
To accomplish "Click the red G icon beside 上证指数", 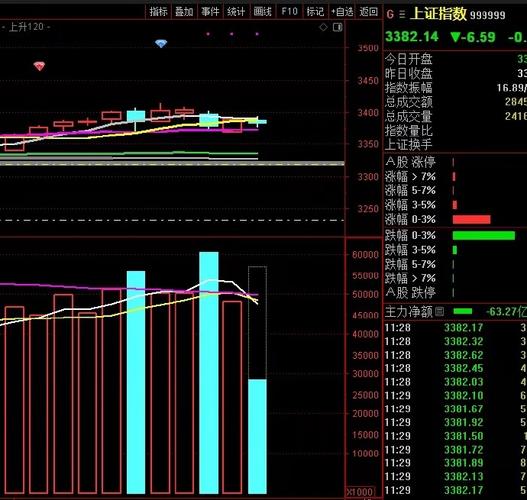I will (x=390, y=14).
